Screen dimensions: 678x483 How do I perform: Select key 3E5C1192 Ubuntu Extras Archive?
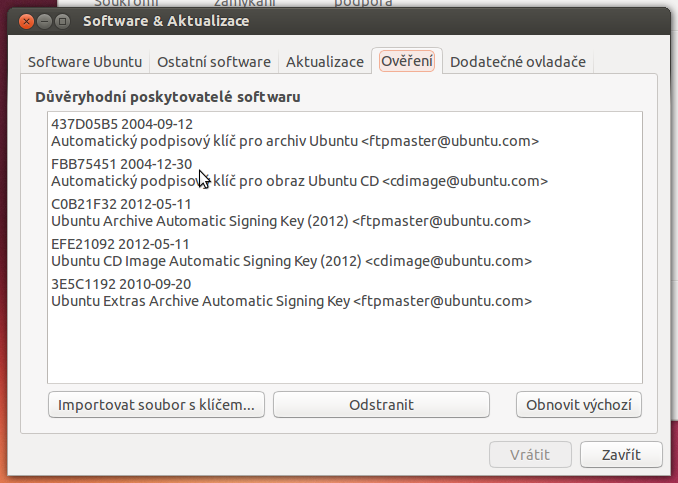pos(345,292)
